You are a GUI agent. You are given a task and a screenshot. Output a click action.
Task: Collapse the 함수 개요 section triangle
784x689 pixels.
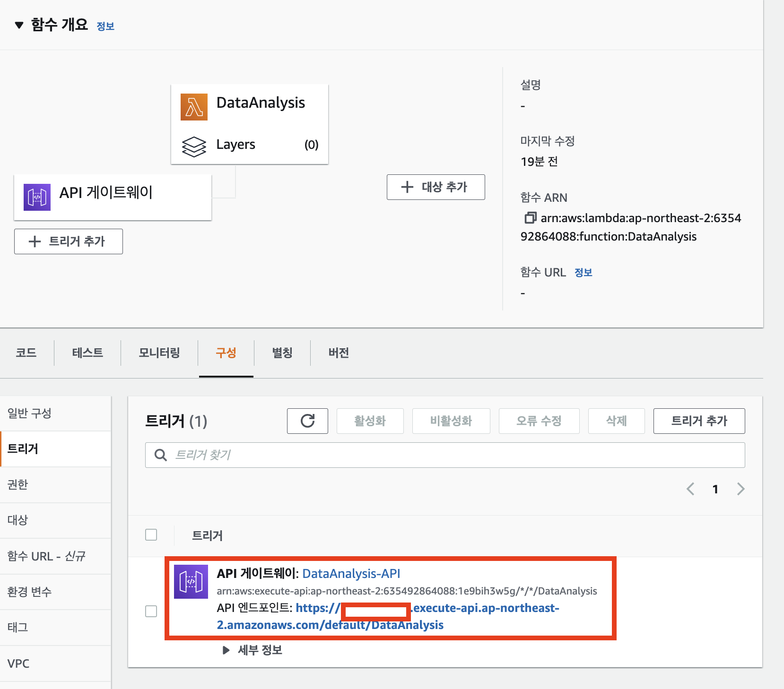click(x=19, y=25)
